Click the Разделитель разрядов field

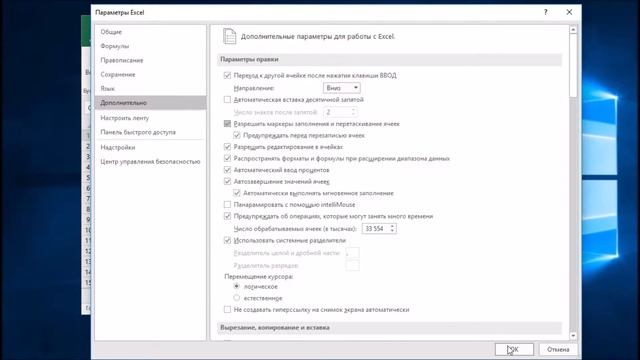coord(353,265)
